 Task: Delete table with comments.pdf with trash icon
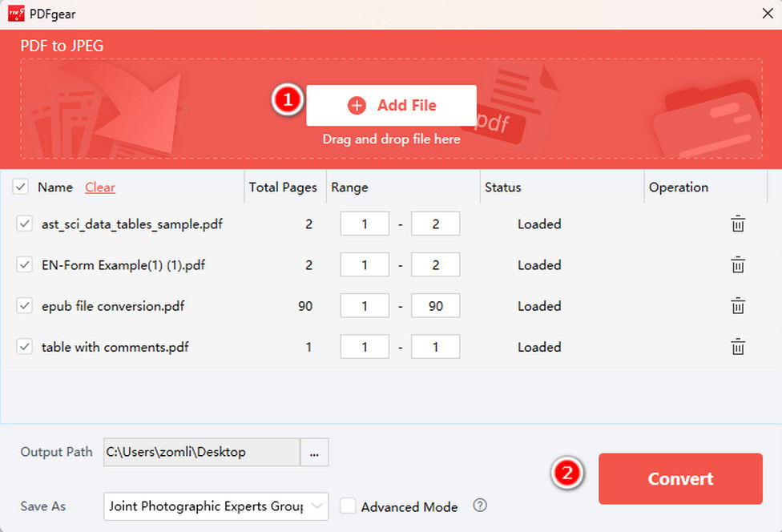[x=738, y=347]
